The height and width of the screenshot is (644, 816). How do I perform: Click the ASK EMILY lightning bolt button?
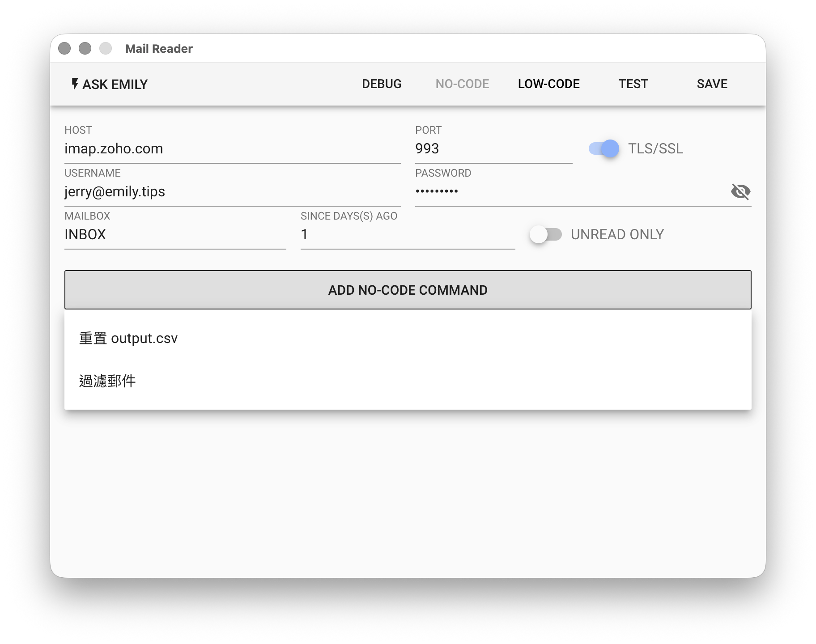(110, 84)
